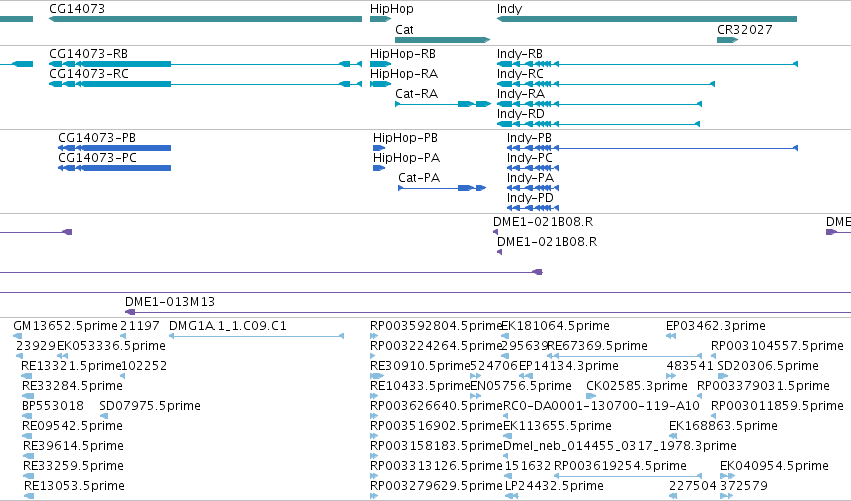Select protein CG14073-PC
Image resolution: width=851 pixels, height=501 pixels.
click(115, 168)
